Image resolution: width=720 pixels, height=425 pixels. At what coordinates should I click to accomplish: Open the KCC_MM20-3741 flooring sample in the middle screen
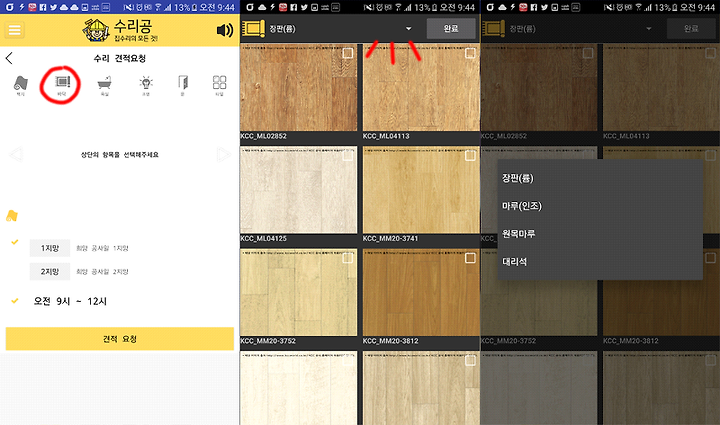421,190
